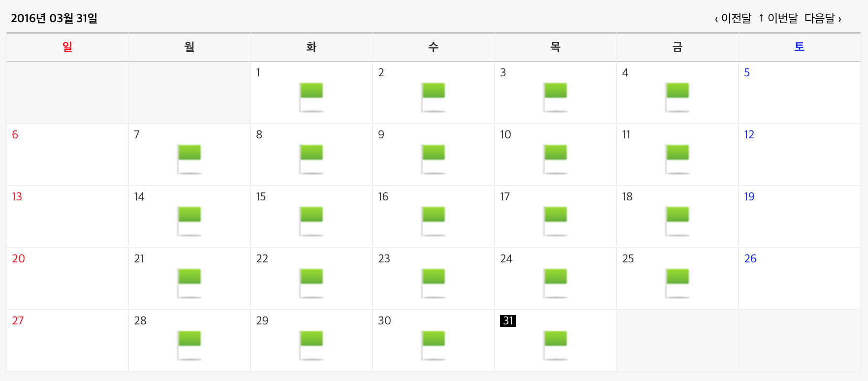
Task: Go to previous month (이전달)
Action: click(733, 19)
